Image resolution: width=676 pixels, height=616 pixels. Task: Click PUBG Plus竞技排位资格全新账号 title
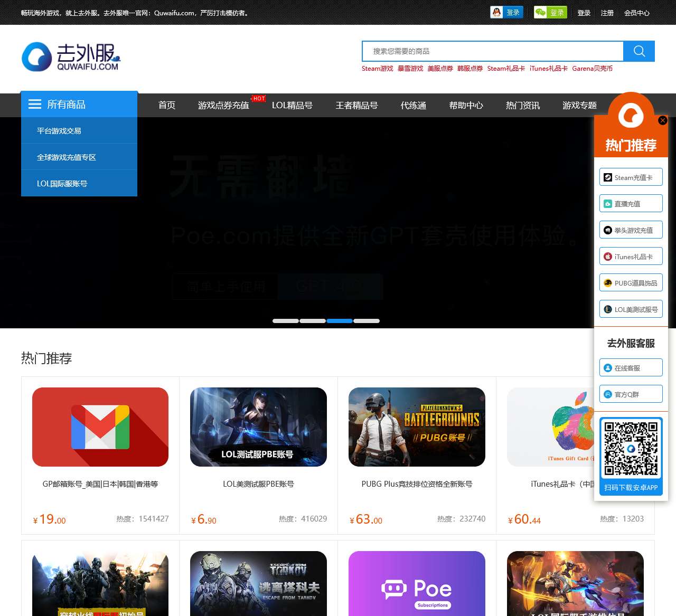417,484
